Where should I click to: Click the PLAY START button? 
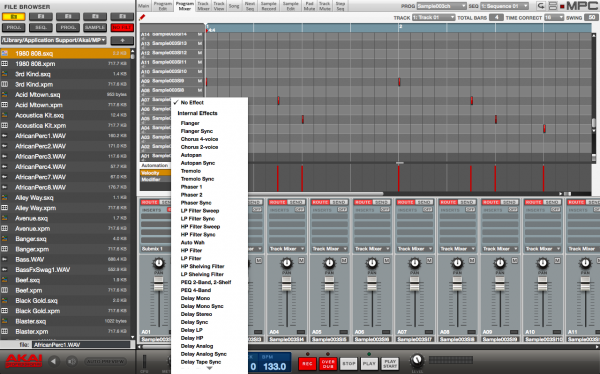click(390, 364)
